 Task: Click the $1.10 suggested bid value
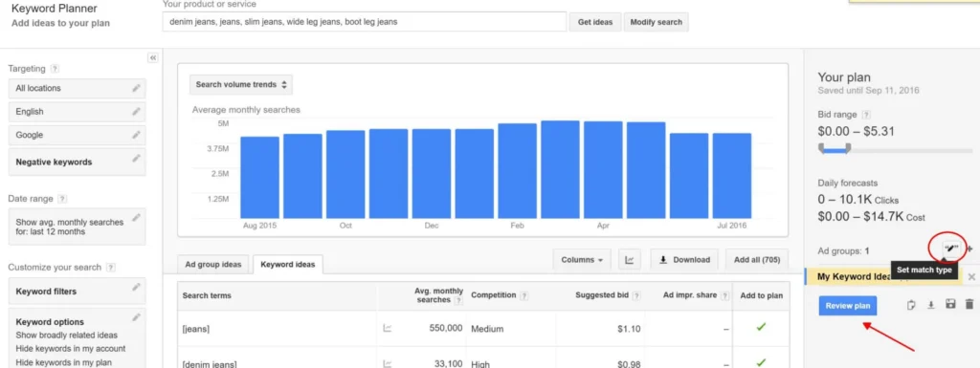pos(629,328)
